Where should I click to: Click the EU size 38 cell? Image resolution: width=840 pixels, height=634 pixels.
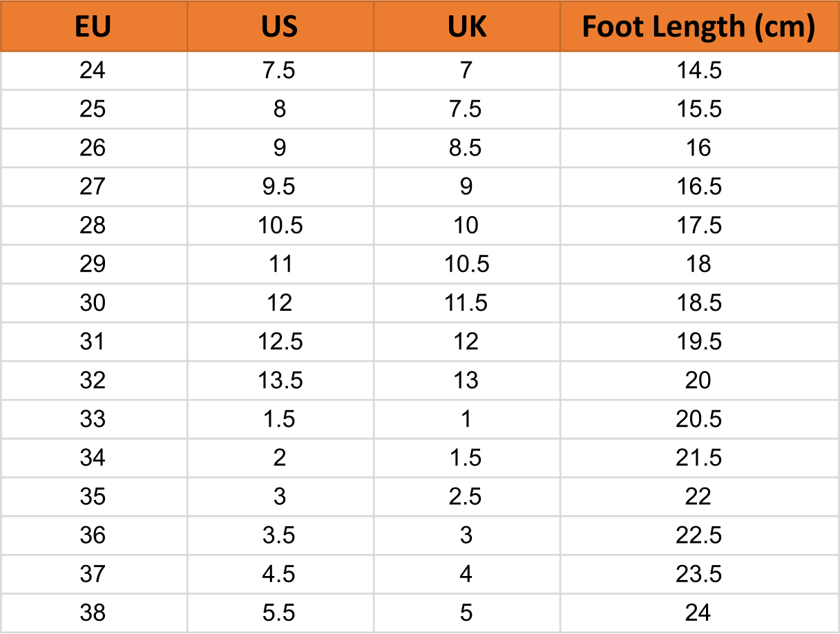pos(93,612)
